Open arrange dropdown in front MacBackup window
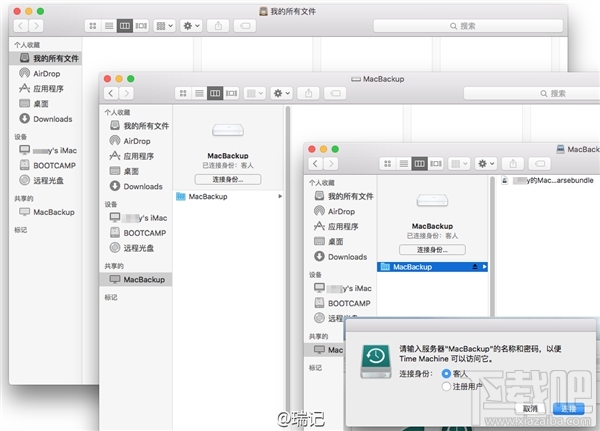Viewport: 600px width, 431px height. (x=459, y=163)
